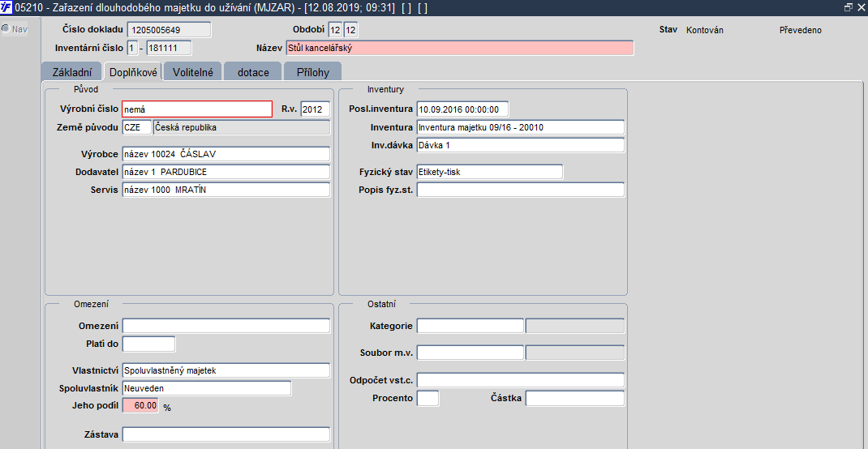Click the Jeho podíl field 60.00
Image resolution: width=868 pixels, height=449 pixels.
point(140,406)
